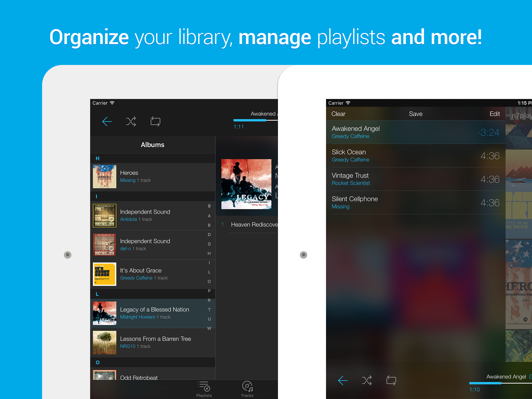Image resolution: width=532 pixels, height=399 pixels.
Task: Toggle repeat in the left player toolbar
Action: [x=155, y=121]
